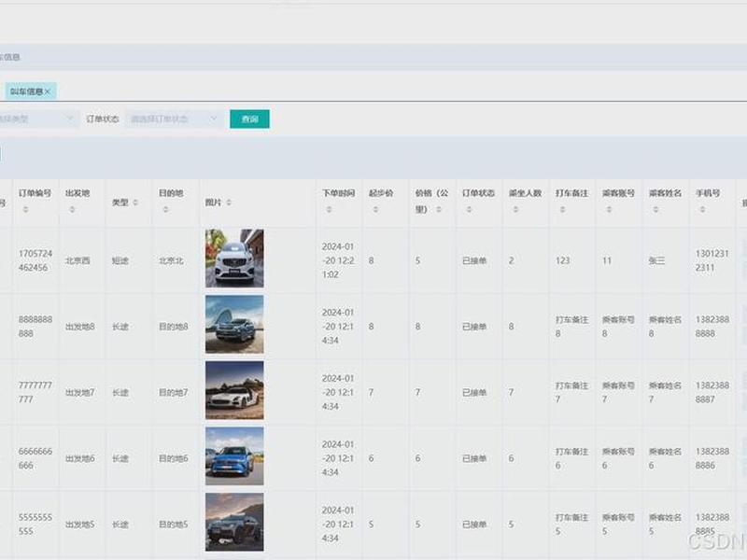Sort by 乘客账号 column icon
This screenshot has width=747, height=560.
[x=610, y=209]
